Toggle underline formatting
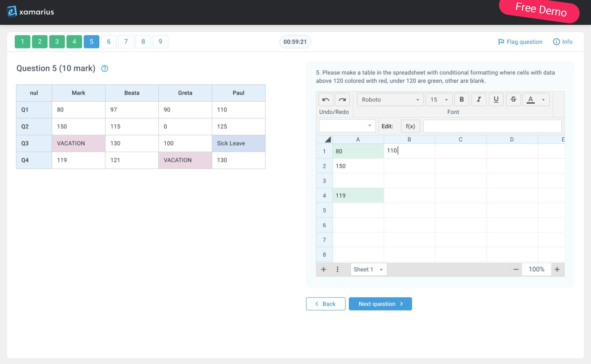This screenshot has height=364, width=591. click(496, 100)
